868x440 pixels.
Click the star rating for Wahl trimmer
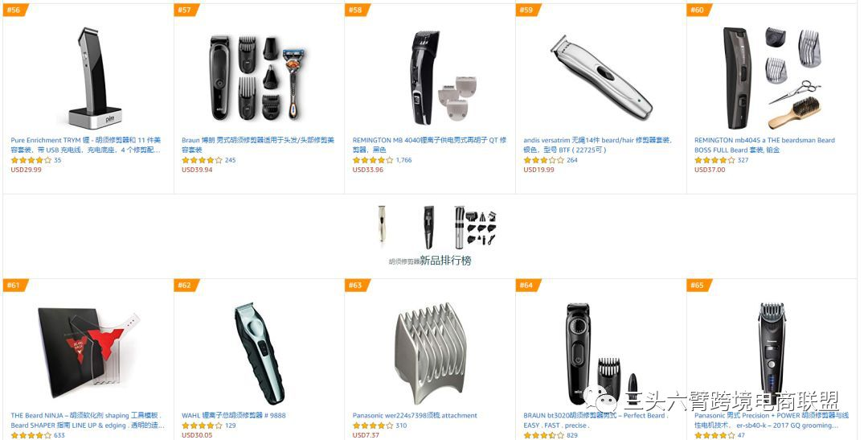[x=202, y=426]
